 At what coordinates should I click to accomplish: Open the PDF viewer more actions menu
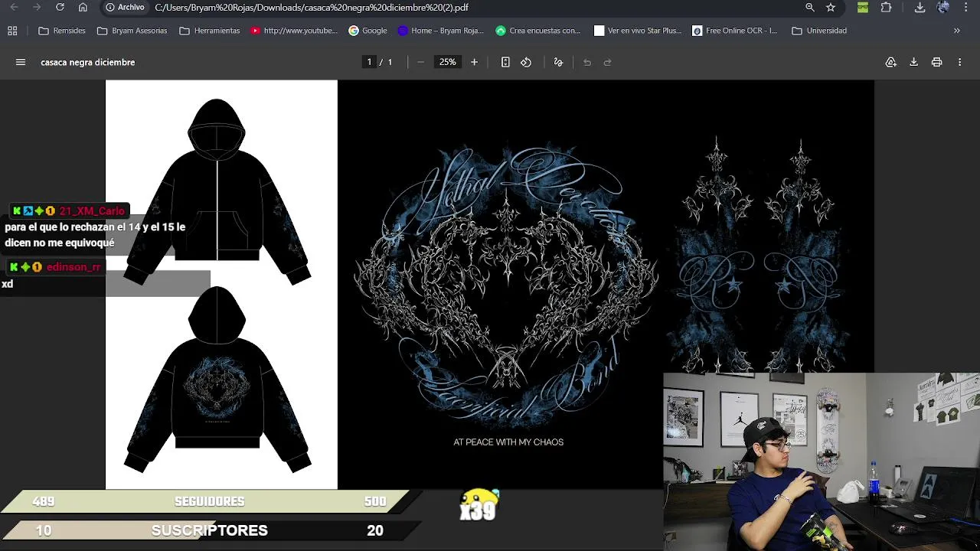959,62
